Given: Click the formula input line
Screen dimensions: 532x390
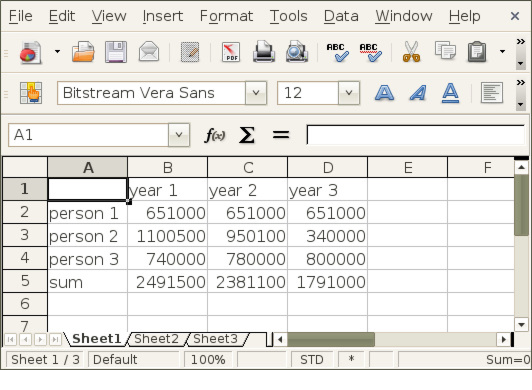Looking at the screenshot, I should [416, 135].
